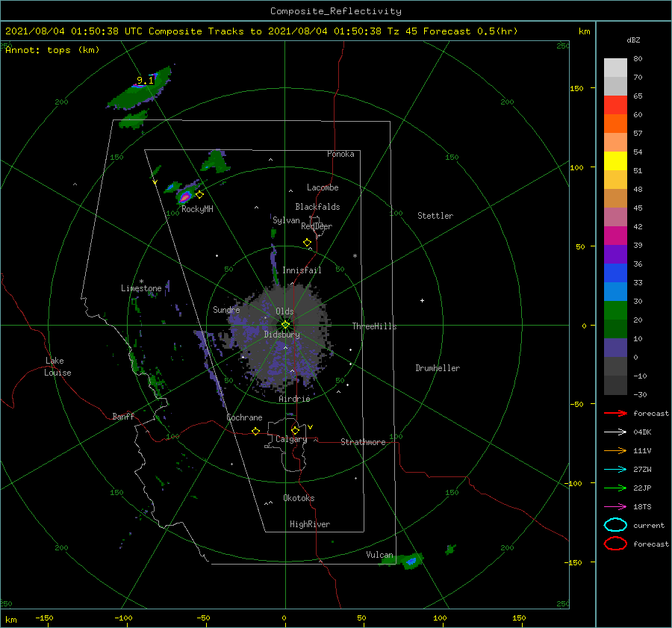Screen dimensions: 672x628
Task: Click the Lake Louise label
Action: tap(57, 367)
